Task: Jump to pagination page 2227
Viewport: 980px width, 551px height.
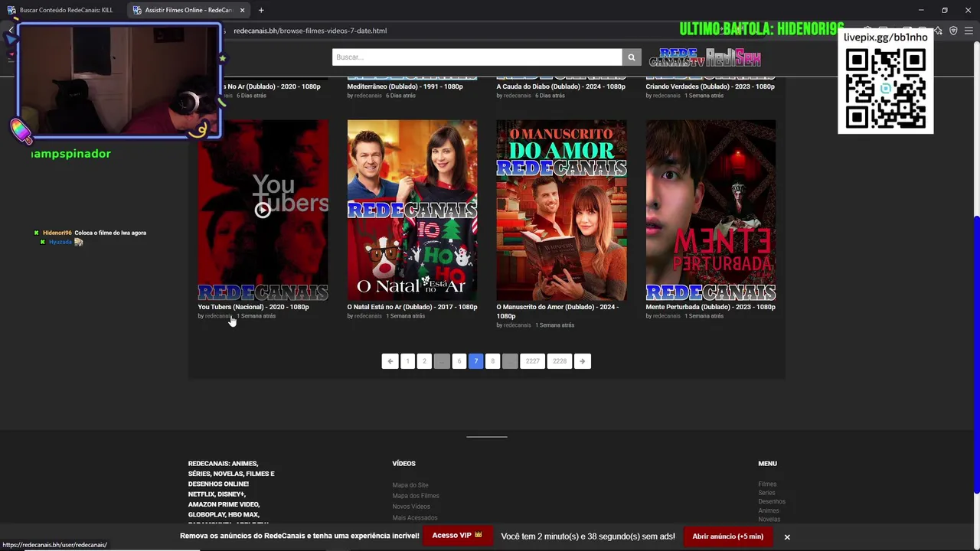Action: tap(532, 361)
